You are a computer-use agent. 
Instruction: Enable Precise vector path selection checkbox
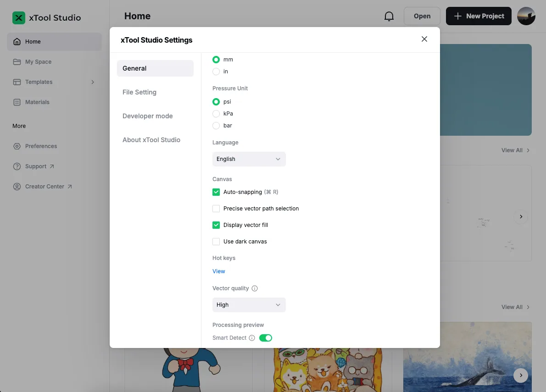tap(216, 209)
